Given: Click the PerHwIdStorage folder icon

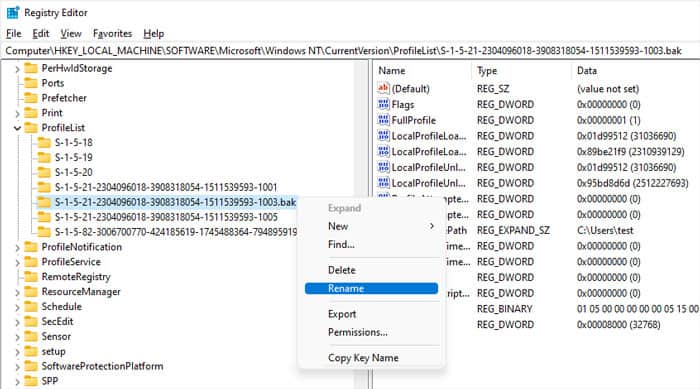Looking at the screenshot, I should click(x=31, y=68).
